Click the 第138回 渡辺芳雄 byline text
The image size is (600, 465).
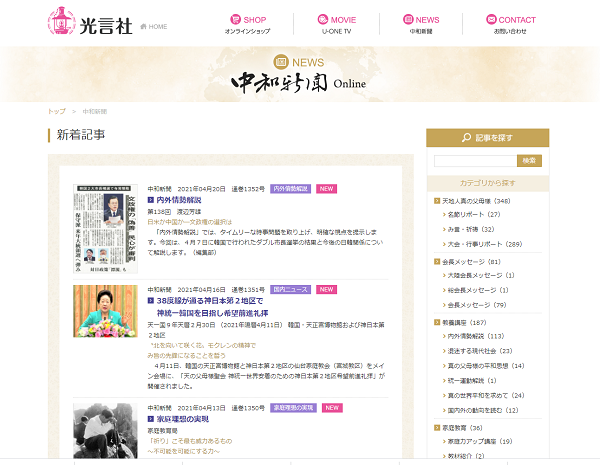click(x=174, y=212)
